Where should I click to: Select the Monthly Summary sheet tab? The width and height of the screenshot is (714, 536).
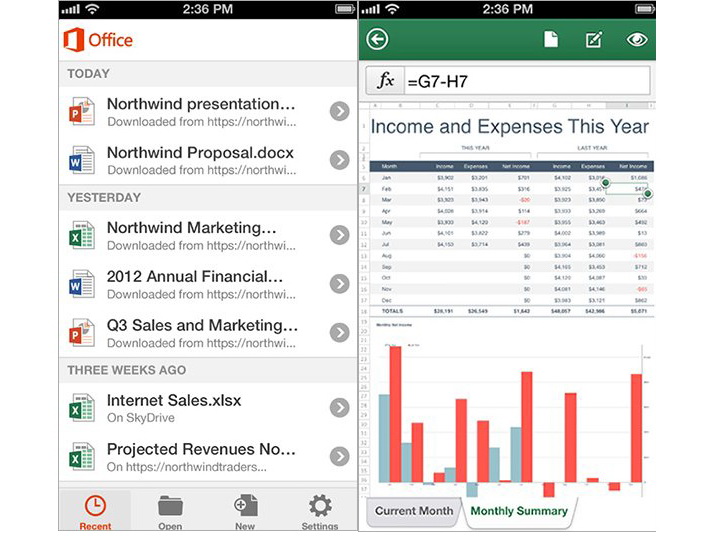click(x=519, y=511)
